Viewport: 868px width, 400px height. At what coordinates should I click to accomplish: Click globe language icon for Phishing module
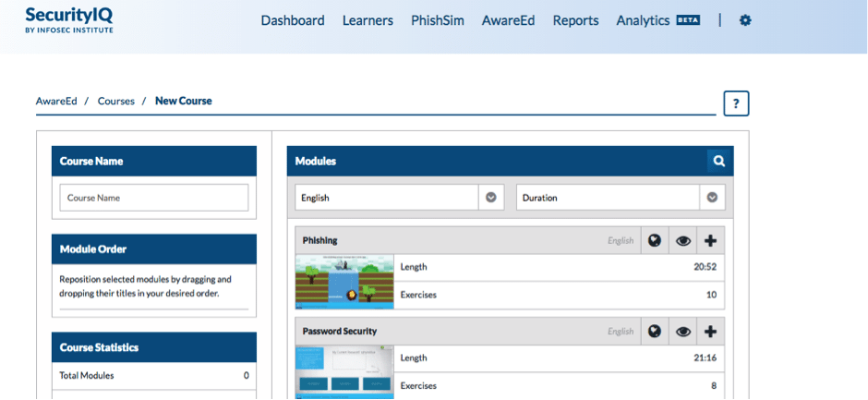tap(654, 240)
